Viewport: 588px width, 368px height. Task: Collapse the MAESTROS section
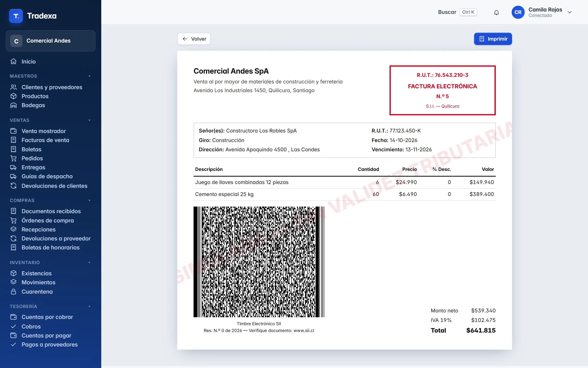(89, 76)
